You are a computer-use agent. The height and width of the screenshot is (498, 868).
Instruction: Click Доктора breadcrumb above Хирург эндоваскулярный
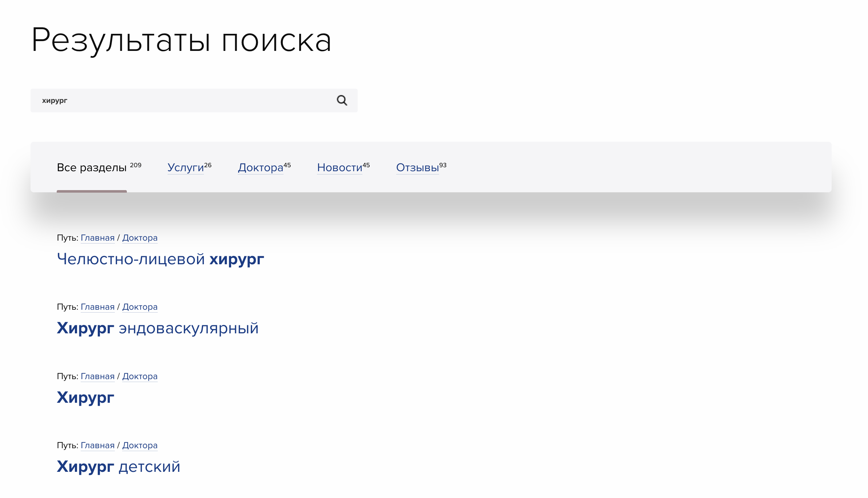[140, 307]
